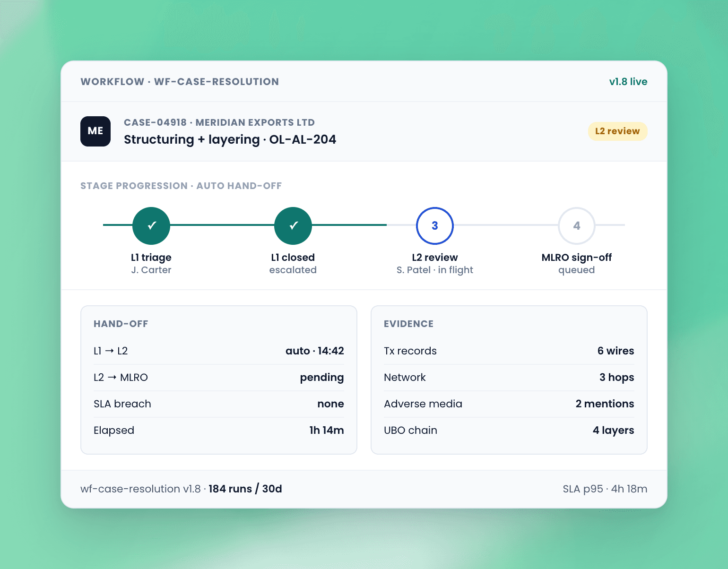Click the yellow L2 review status badge
Screen dimensions: 728x569
617,131
